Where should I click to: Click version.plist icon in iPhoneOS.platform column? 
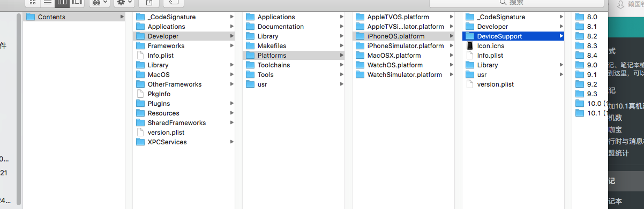click(x=470, y=84)
